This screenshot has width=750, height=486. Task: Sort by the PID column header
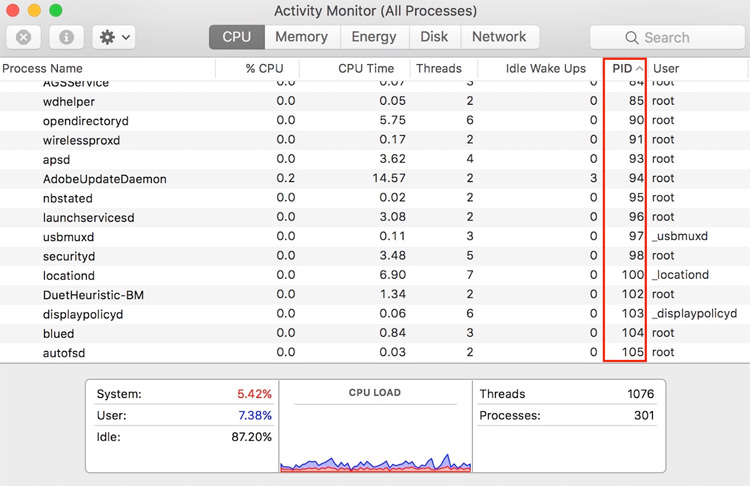coord(625,69)
